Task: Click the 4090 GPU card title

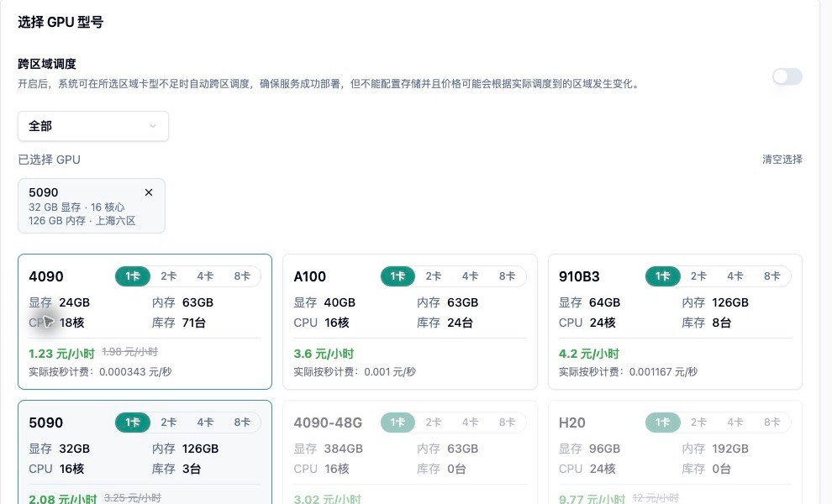Action: tap(46, 276)
